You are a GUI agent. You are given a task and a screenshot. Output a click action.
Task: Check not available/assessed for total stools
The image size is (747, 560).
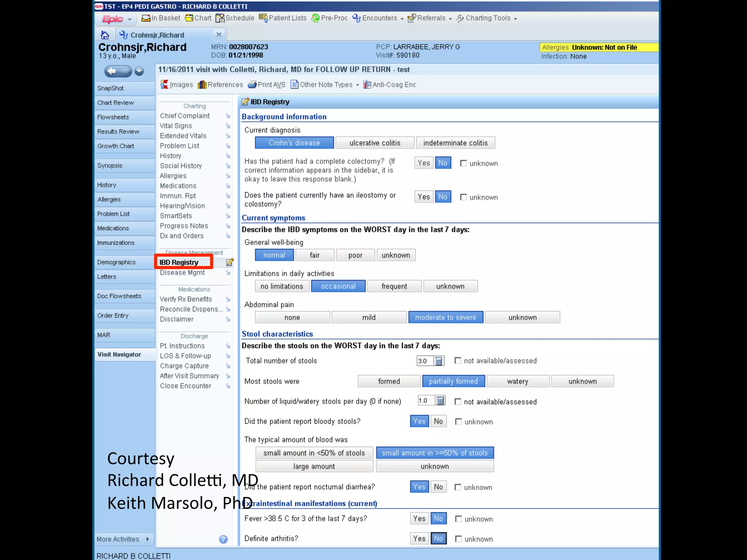(x=458, y=361)
